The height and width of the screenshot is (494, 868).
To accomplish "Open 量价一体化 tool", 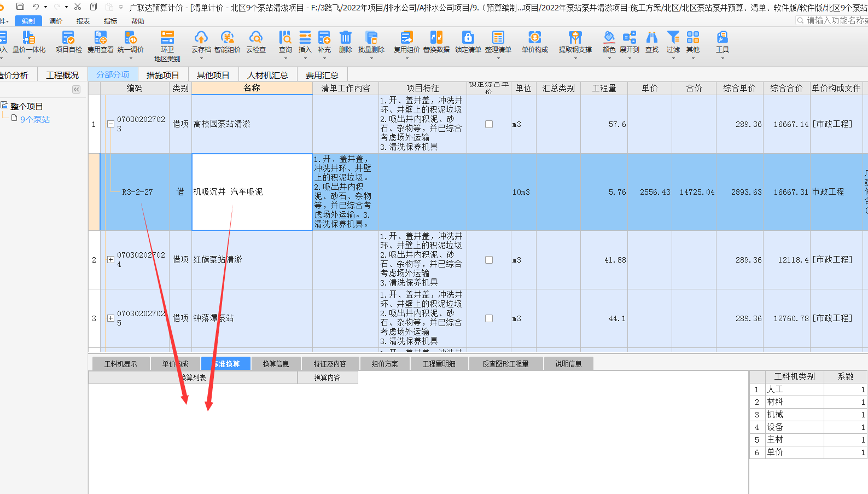I will [x=29, y=42].
